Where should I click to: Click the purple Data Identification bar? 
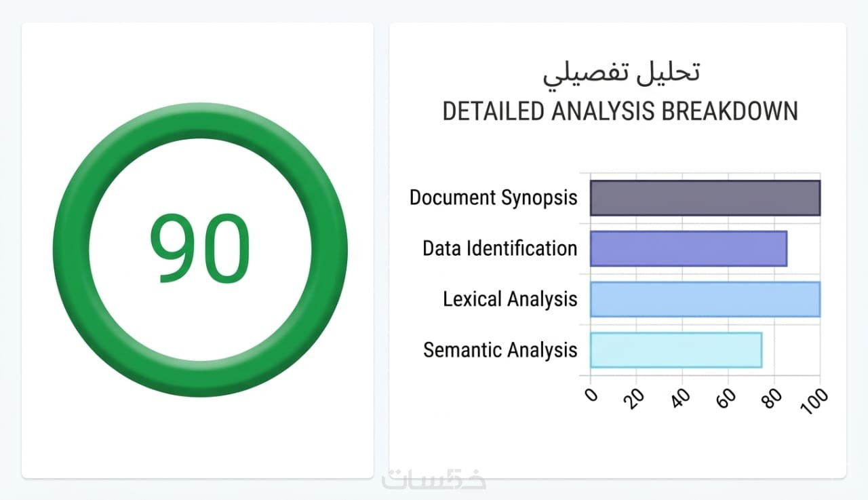(688, 248)
